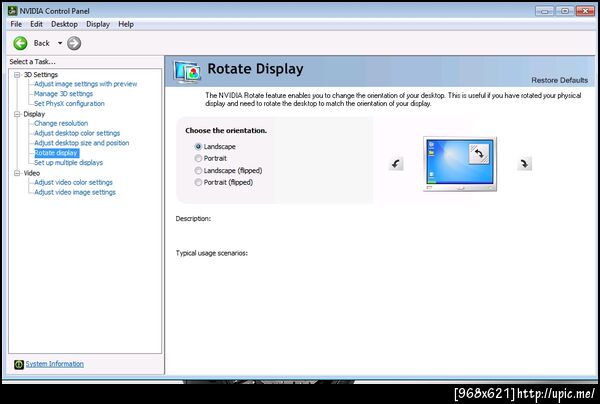
Task: Click the NVIDIA Control Panel title icon
Action: click(x=12, y=11)
